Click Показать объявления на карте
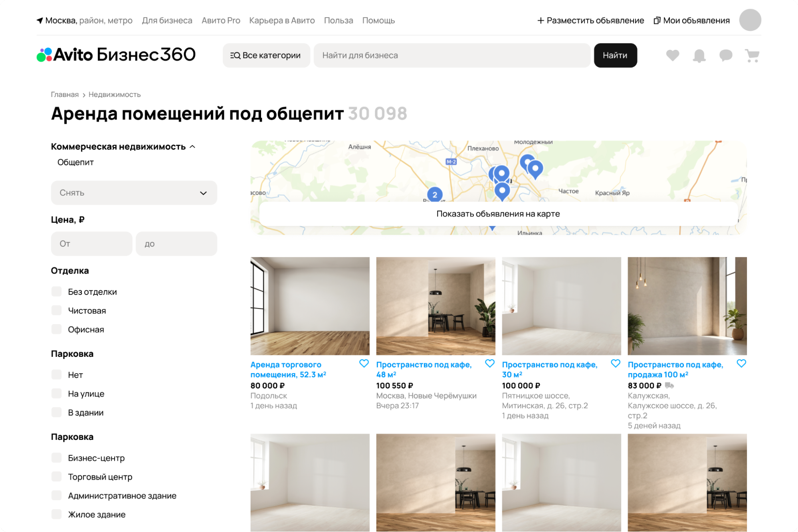Screen dimensions: 798x532 point(498,214)
